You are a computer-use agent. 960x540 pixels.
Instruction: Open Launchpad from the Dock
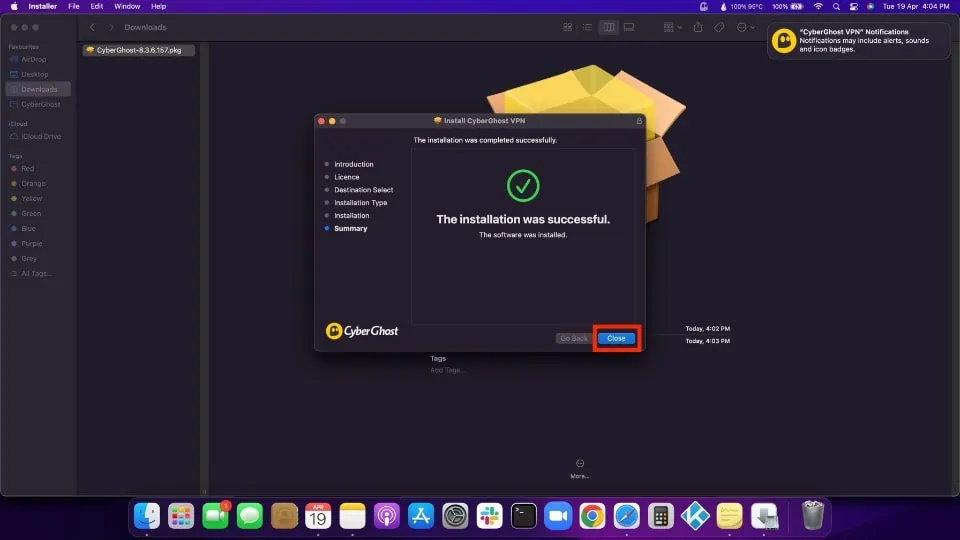click(x=181, y=516)
